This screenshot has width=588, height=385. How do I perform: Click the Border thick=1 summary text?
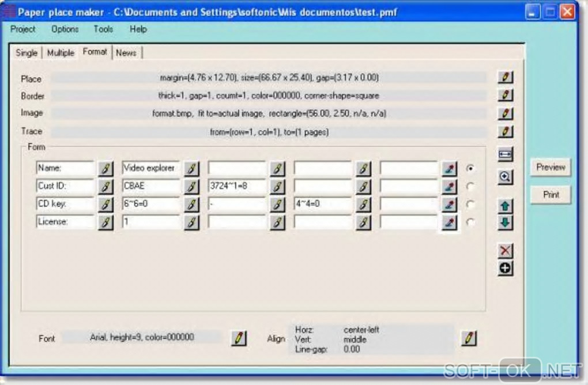(269, 96)
